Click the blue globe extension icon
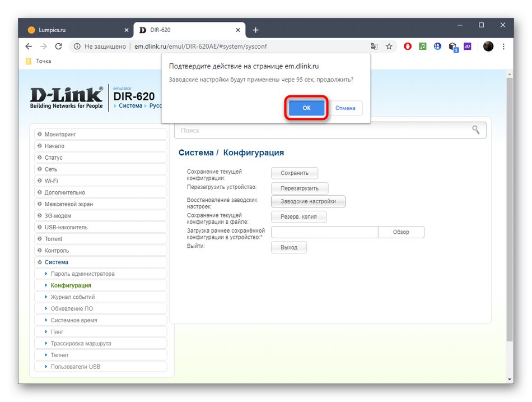 coord(437,46)
